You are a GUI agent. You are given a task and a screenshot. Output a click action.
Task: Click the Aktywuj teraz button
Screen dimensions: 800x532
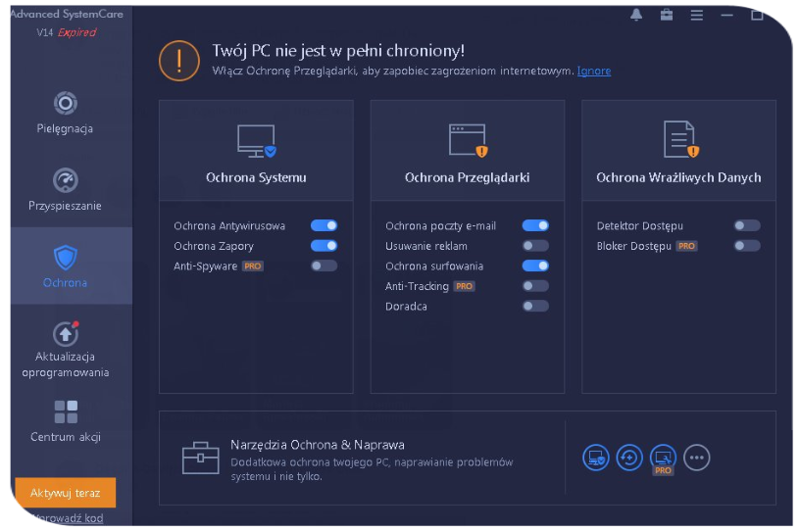[x=66, y=493]
